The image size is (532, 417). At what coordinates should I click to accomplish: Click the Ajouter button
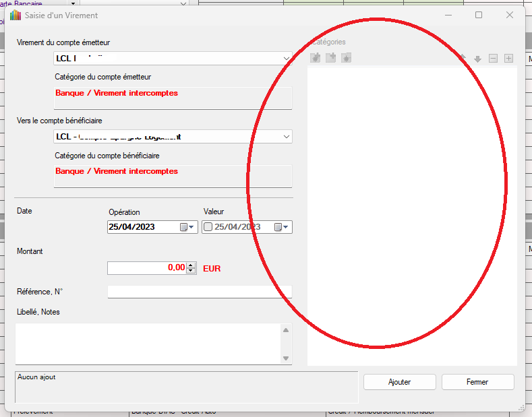399,382
